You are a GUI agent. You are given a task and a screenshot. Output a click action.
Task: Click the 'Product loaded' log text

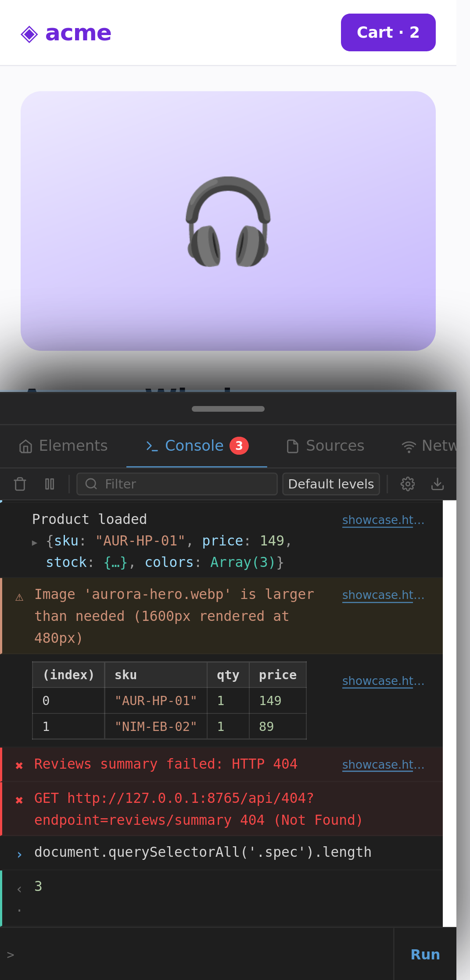point(90,519)
